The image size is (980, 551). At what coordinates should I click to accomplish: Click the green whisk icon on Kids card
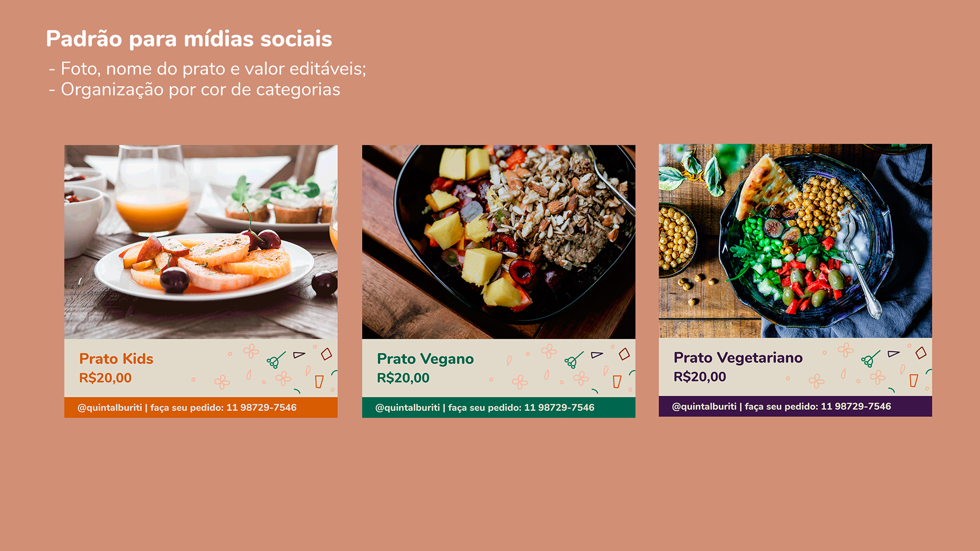[x=276, y=360]
